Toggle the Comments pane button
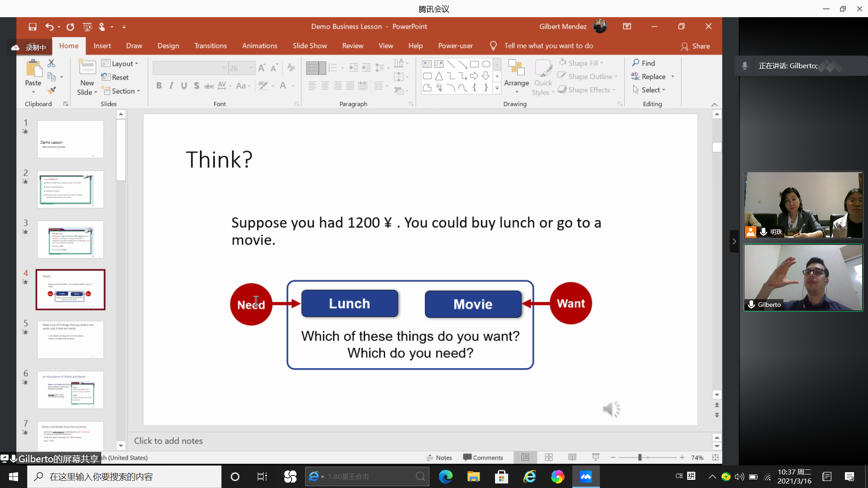This screenshot has width=868, height=488. coord(483,457)
